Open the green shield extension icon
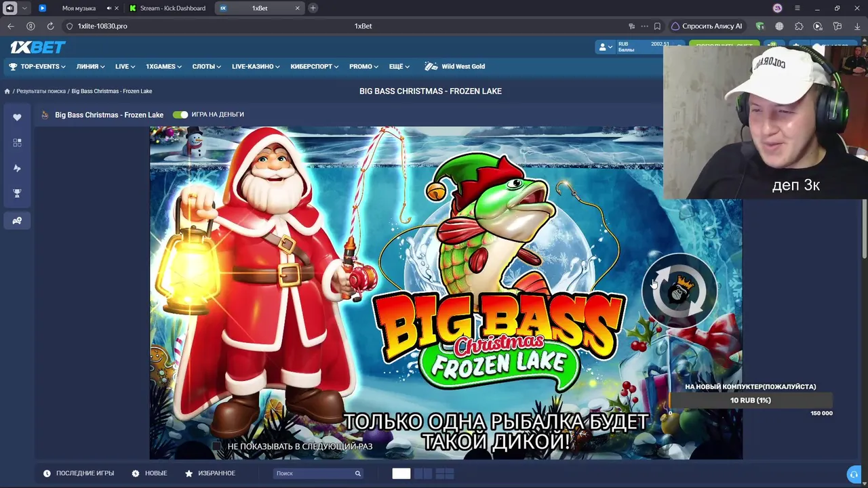This screenshot has height=488, width=868. pos(759,26)
